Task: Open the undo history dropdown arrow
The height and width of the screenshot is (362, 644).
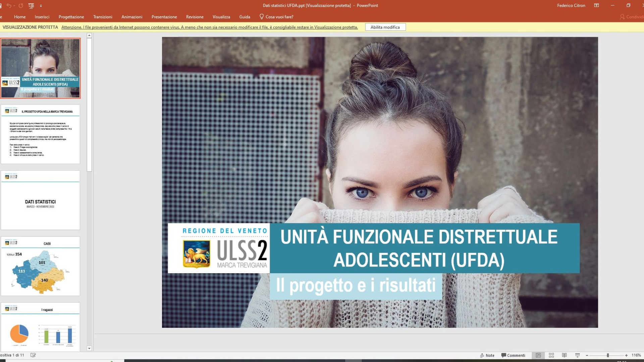Action: pos(14,6)
